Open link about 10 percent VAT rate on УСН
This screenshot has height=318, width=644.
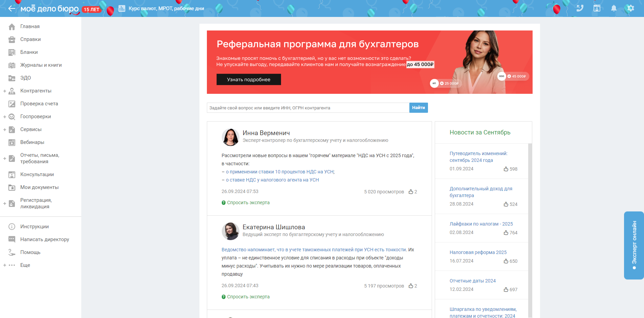(x=280, y=172)
